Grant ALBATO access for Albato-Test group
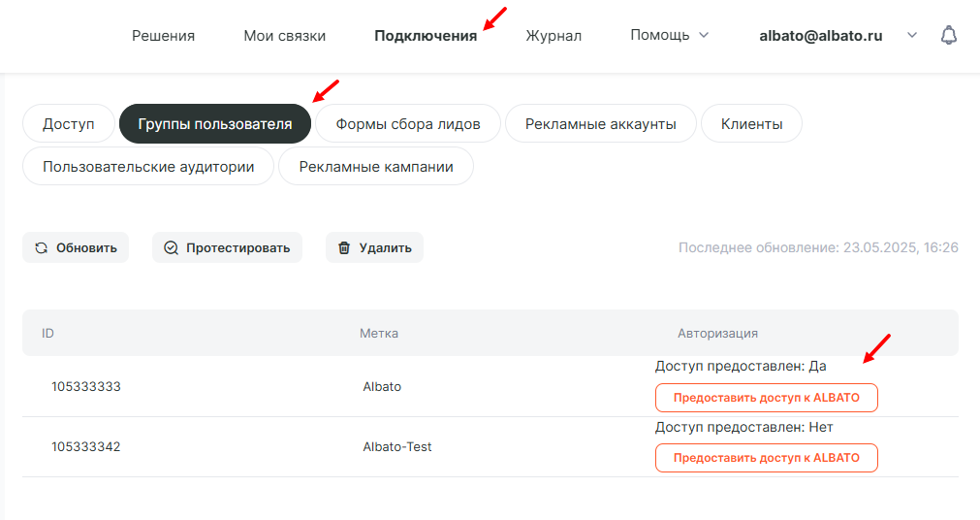980x520 pixels. pyautogui.click(x=766, y=458)
